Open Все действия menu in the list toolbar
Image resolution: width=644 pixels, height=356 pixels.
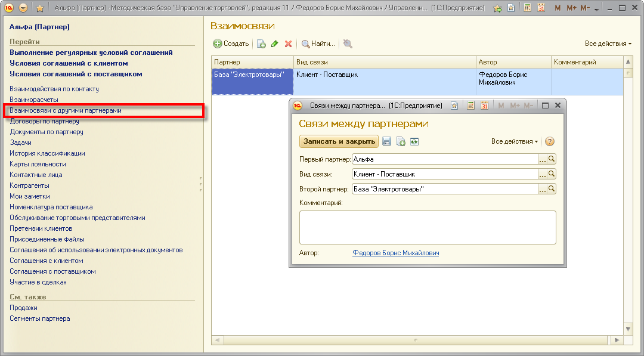(608, 44)
